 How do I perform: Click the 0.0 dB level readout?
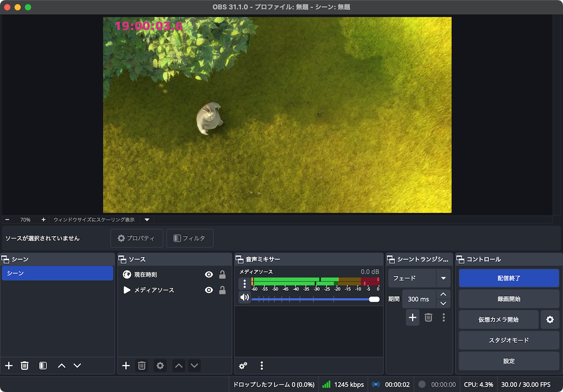370,271
